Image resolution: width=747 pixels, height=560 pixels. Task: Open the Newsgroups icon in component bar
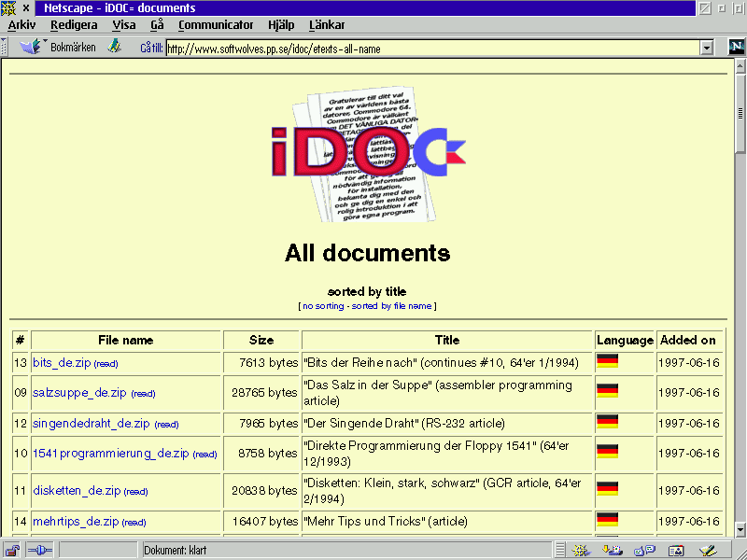pos(644,551)
